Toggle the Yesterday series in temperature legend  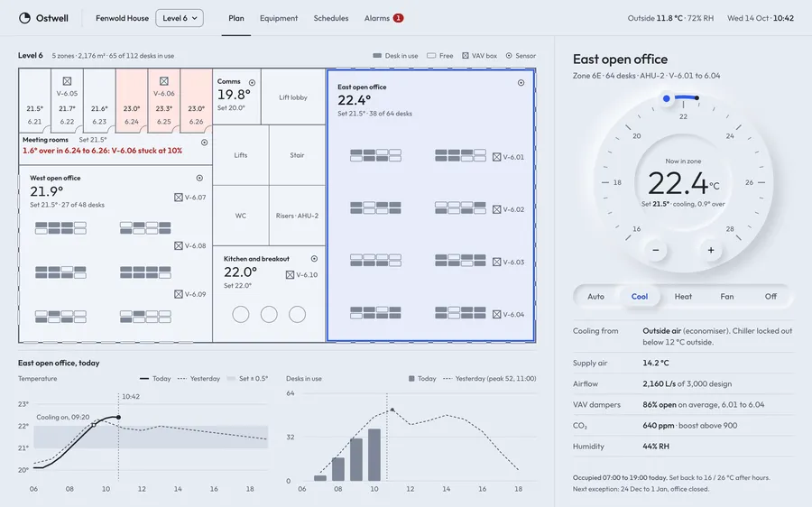coord(198,379)
